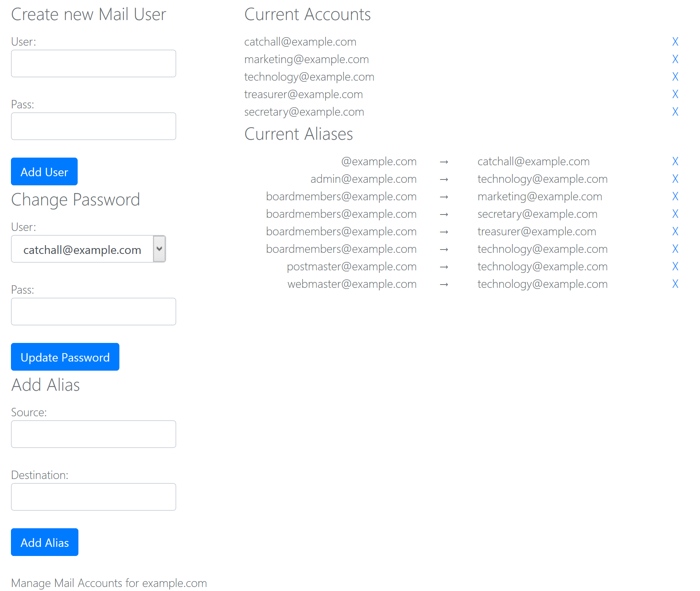Delete the postmaster@example.com alias
The height and width of the screenshot is (591, 700).
(675, 266)
